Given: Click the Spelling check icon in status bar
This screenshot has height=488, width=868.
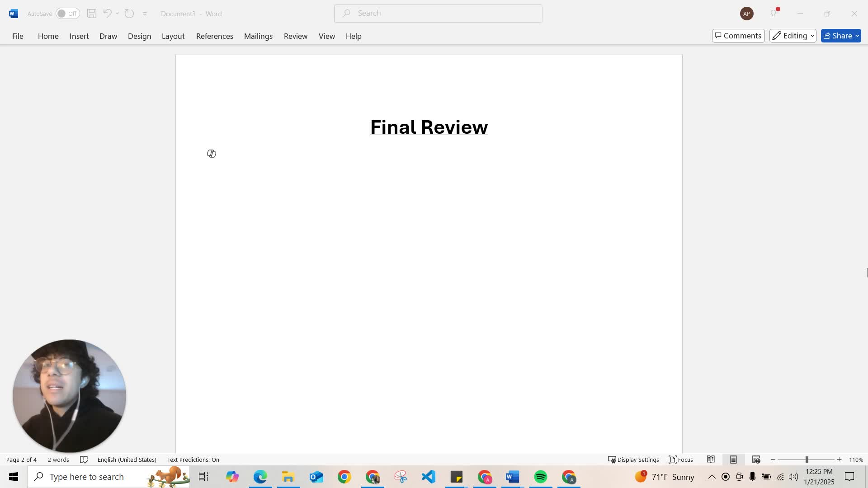Looking at the screenshot, I should tap(84, 460).
